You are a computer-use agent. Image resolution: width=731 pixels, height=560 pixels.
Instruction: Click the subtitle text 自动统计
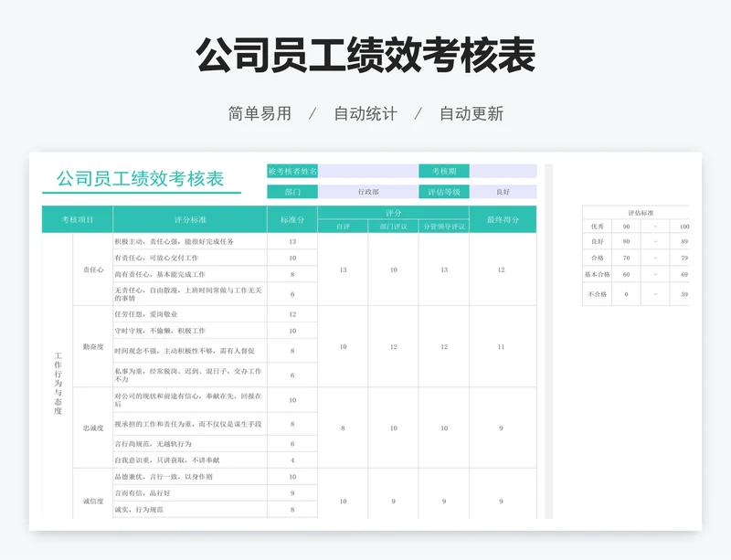365,114
